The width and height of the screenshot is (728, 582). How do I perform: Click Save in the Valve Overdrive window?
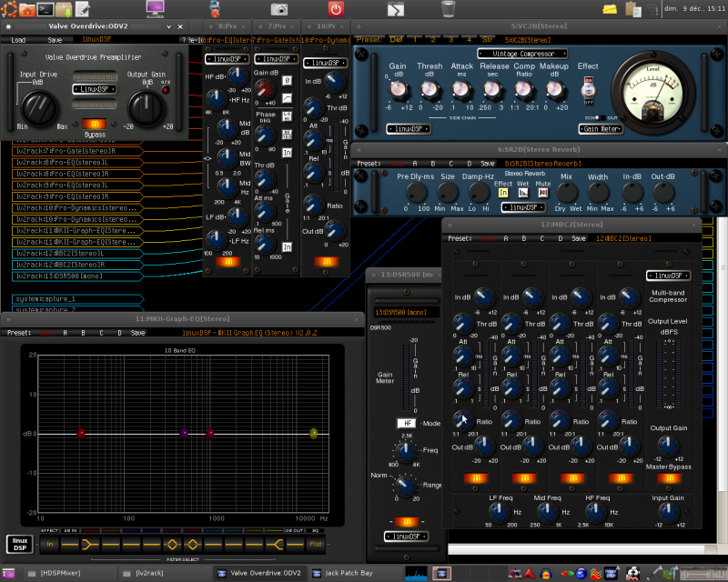(x=55, y=40)
